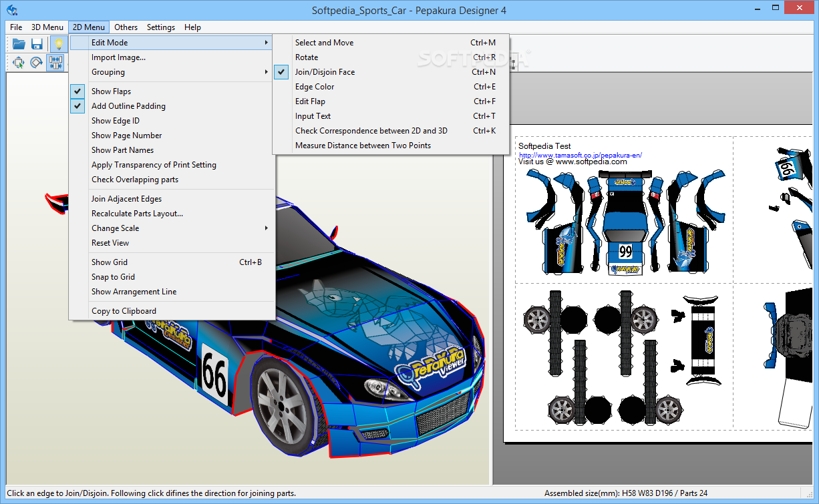Enable Show Grid option
The height and width of the screenshot is (504, 819).
172,262
